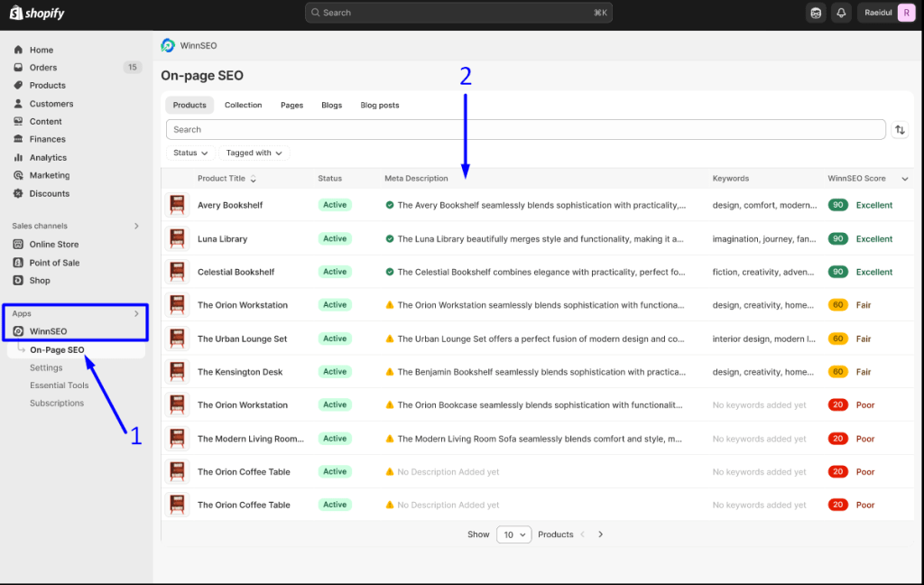
Task: Open the rows-per-page dropdown showing 10
Action: pos(513,534)
